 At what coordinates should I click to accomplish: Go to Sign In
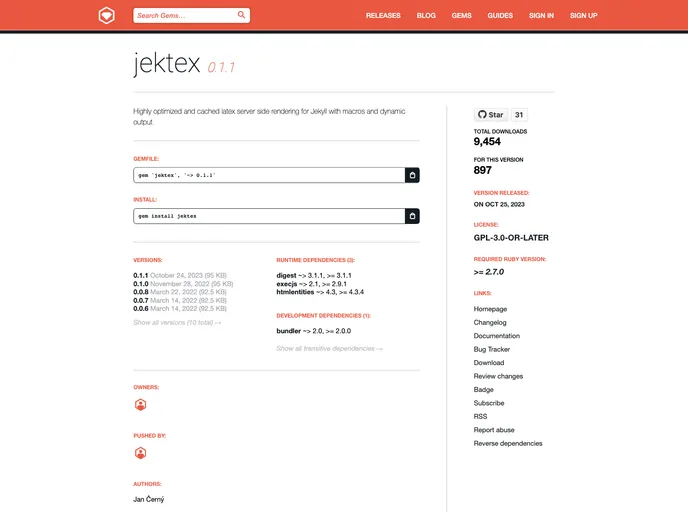click(541, 15)
